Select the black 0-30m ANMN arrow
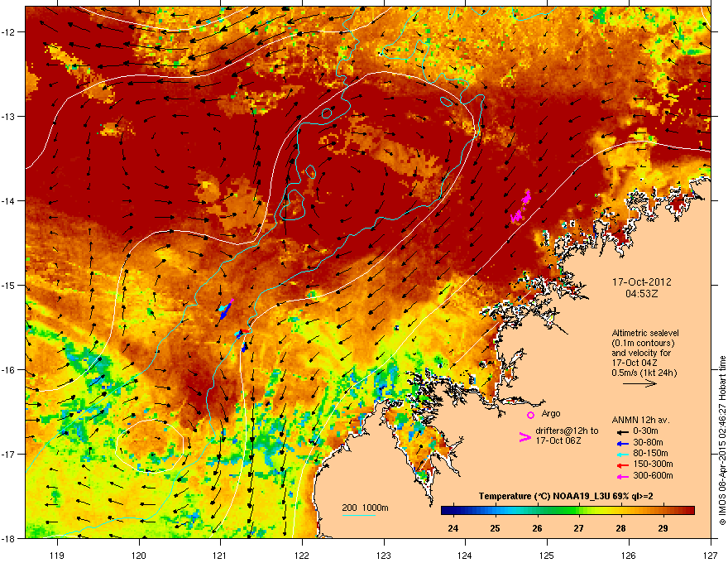 [623, 431]
